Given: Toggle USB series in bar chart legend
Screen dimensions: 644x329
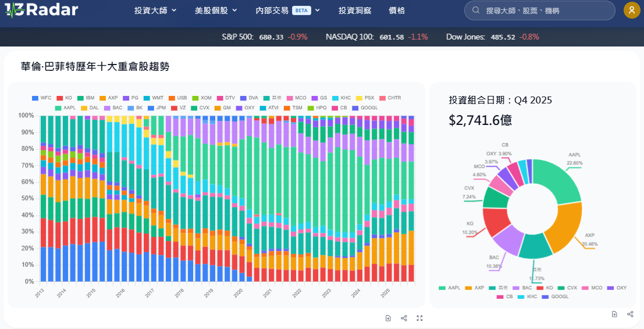Looking at the screenshot, I should (178, 98).
